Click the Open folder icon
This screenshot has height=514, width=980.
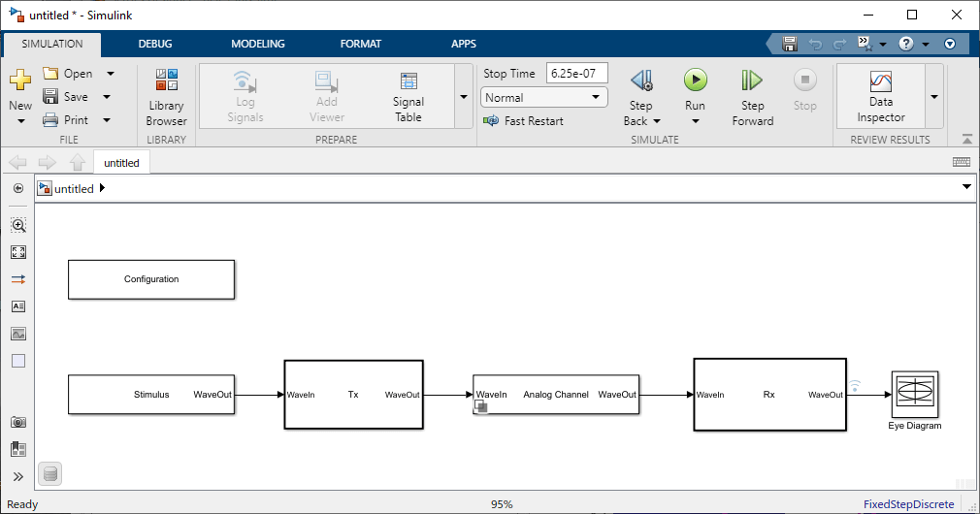50,73
